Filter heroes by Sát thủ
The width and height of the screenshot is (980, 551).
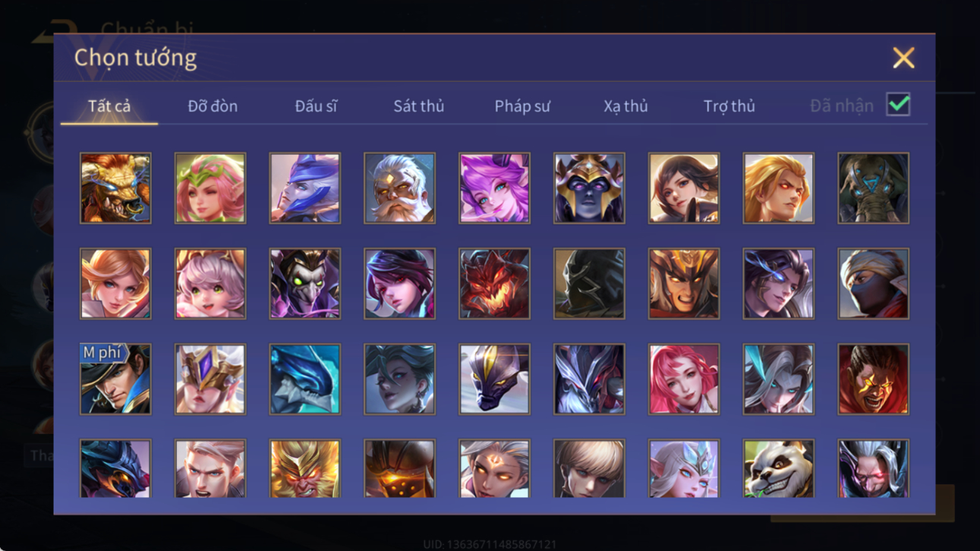[418, 106]
